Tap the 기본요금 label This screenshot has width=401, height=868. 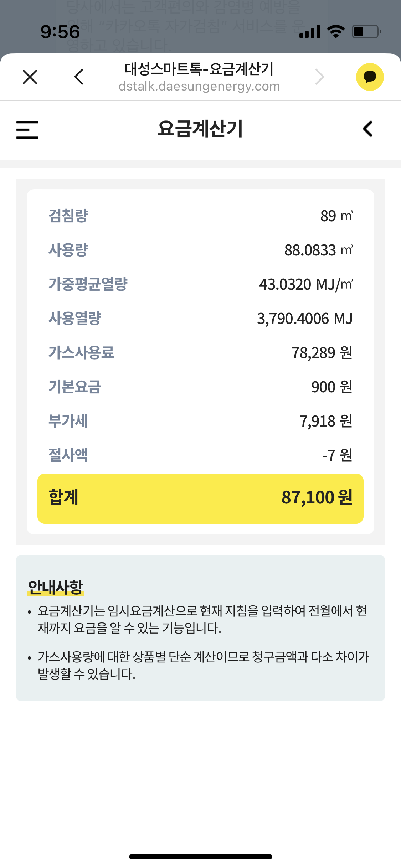point(75,387)
